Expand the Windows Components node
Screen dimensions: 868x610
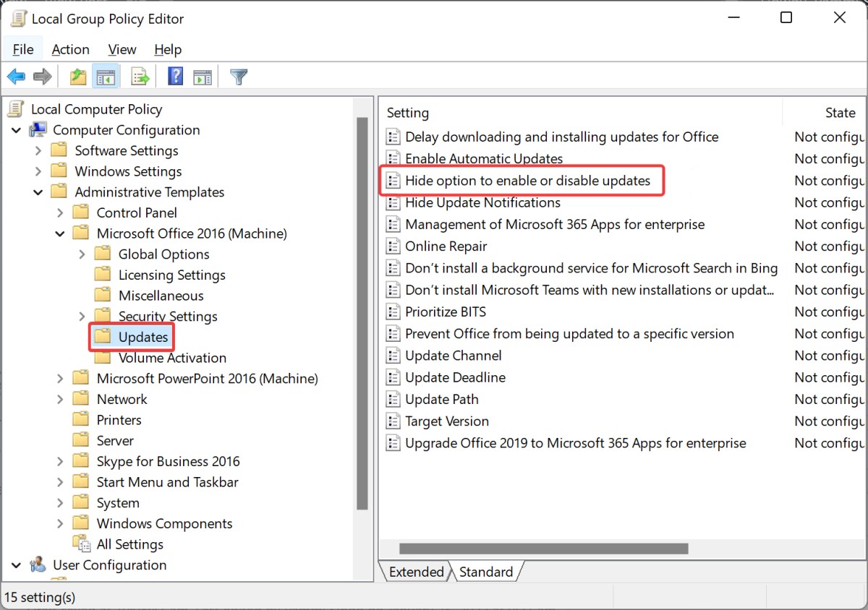coord(60,524)
